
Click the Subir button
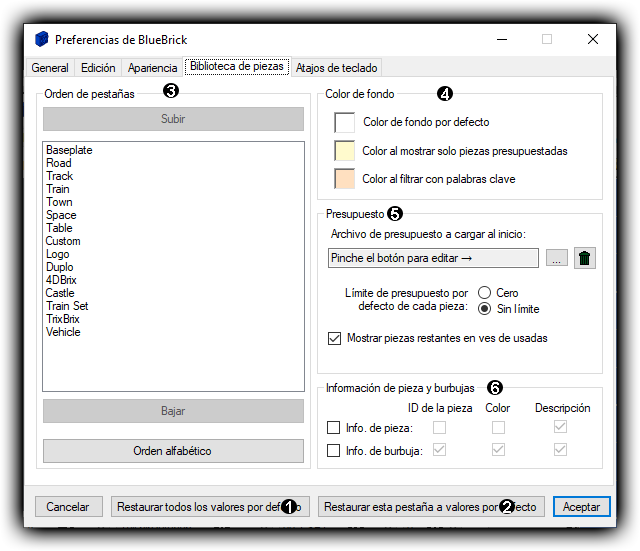[x=173, y=119]
